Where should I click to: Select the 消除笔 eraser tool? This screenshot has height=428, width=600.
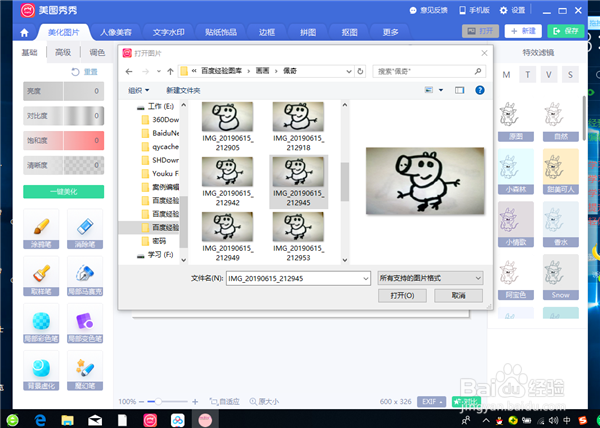click(x=85, y=229)
